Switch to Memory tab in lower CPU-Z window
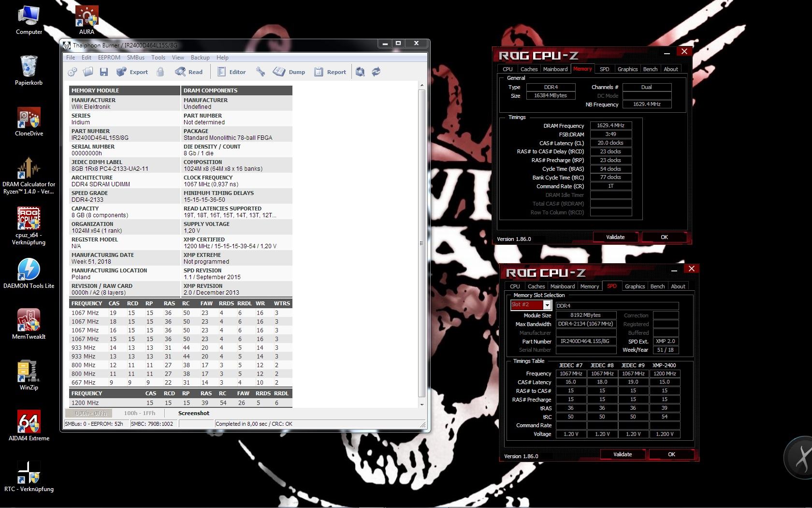The width and height of the screenshot is (812, 508). pyautogui.click(x=590, y=286)
